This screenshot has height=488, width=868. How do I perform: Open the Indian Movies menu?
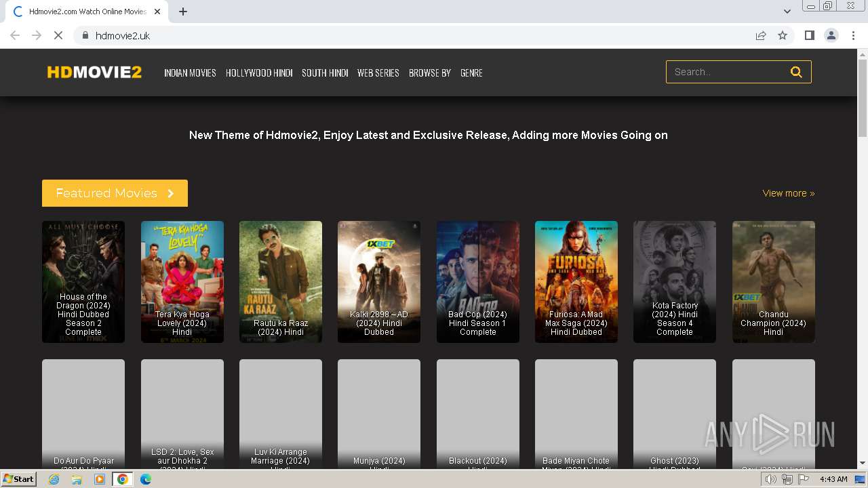click(x=190, y=73)
